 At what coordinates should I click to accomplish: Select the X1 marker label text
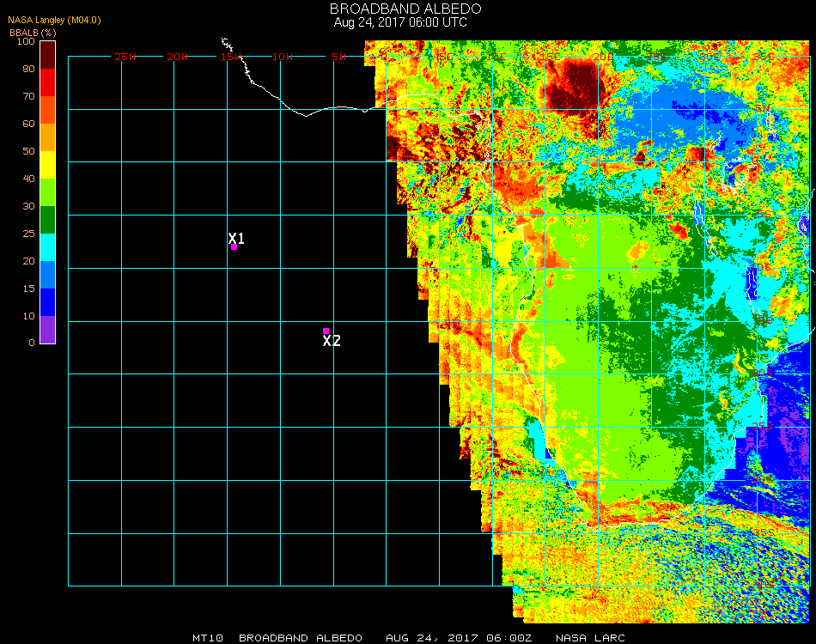236,238
